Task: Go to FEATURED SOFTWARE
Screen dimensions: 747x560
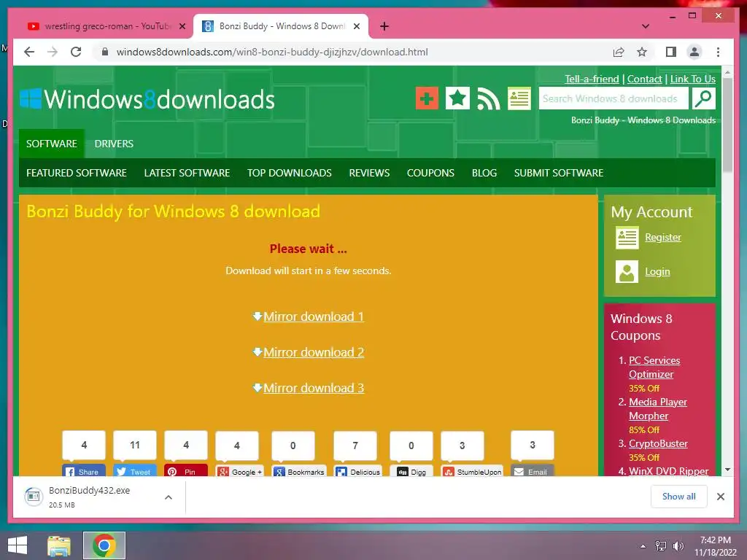Action: tap(77, 173)
